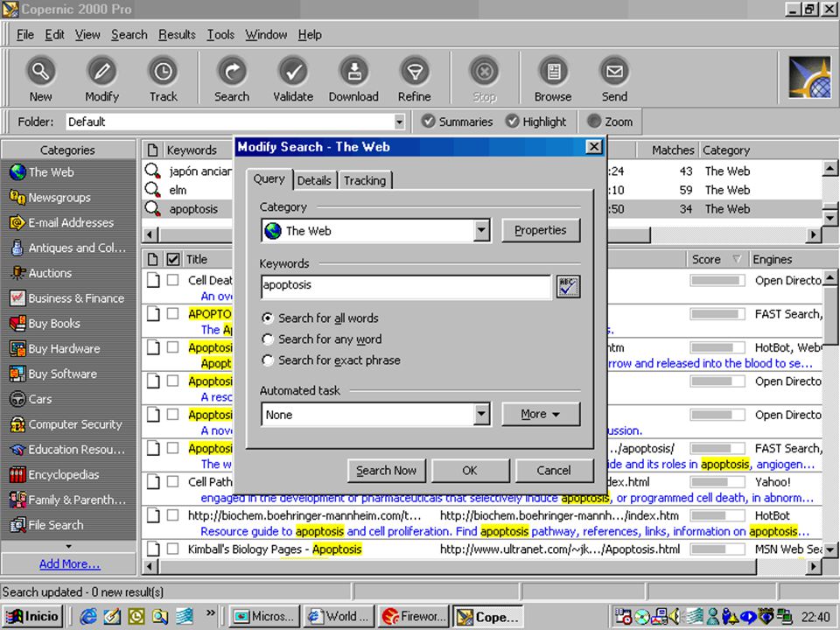The width and height of the screenshot is (840, 630).
Task: Start a New search from the toolbar
Action: [x=41, y=80]
